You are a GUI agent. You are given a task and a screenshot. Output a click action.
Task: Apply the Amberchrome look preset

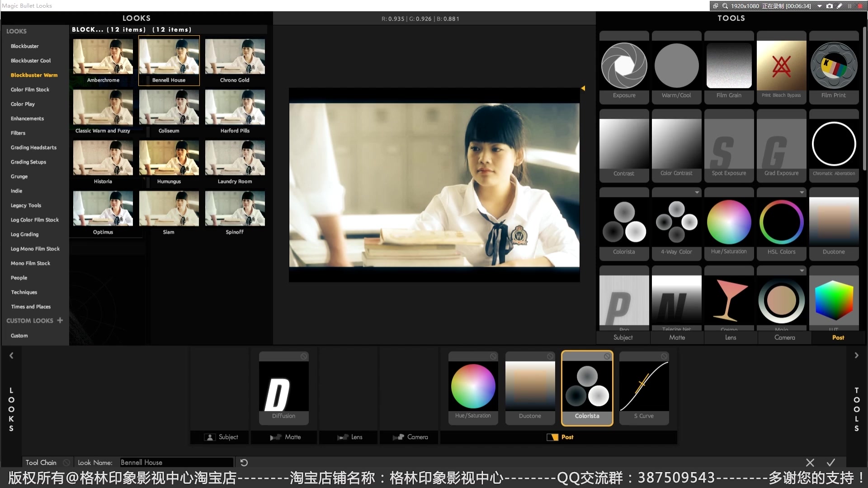(x=103, y=61)
